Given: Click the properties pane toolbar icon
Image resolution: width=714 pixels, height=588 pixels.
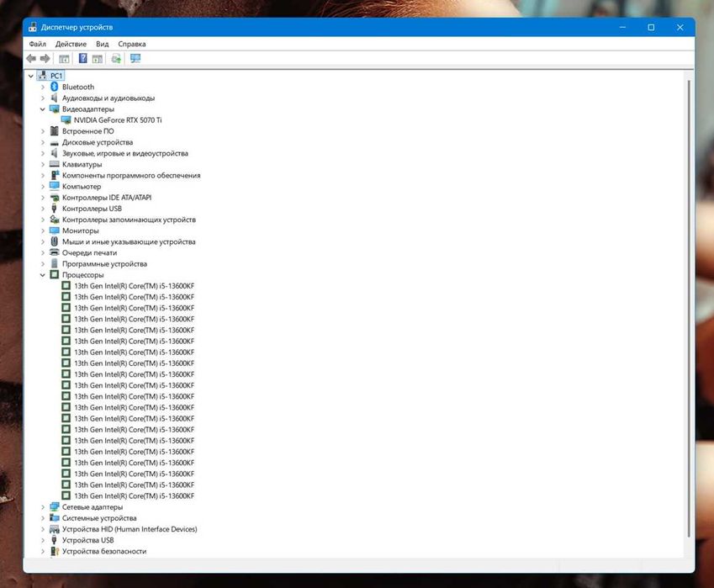Looking at the screenshot, I should tap(97, 58).
